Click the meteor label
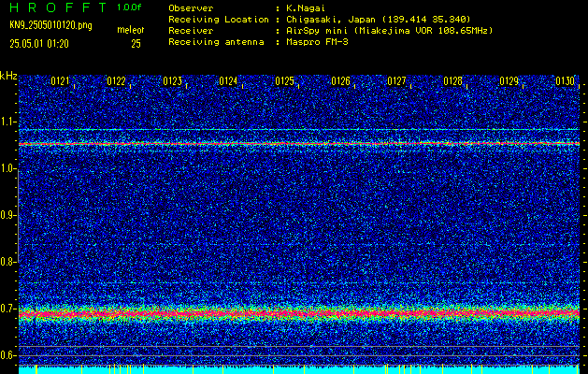The image size is (588, 374). point(131,30)
